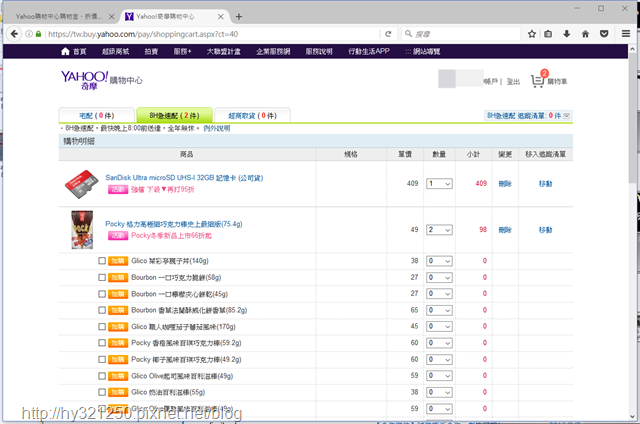Click the pink activity badge under SanDisk
This screenshot has height=424, width=640.
pos(118,189)
